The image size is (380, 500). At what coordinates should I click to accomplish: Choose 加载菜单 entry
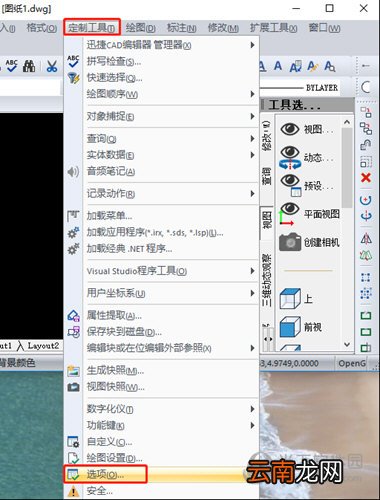click(x=162, y=216)
